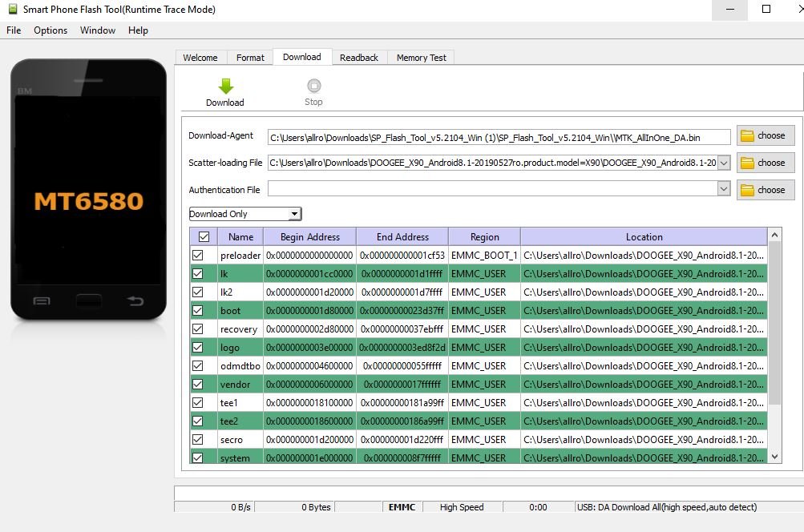Click the Name column header
This screenshot has height=532, width=804.
click(240, 237)
